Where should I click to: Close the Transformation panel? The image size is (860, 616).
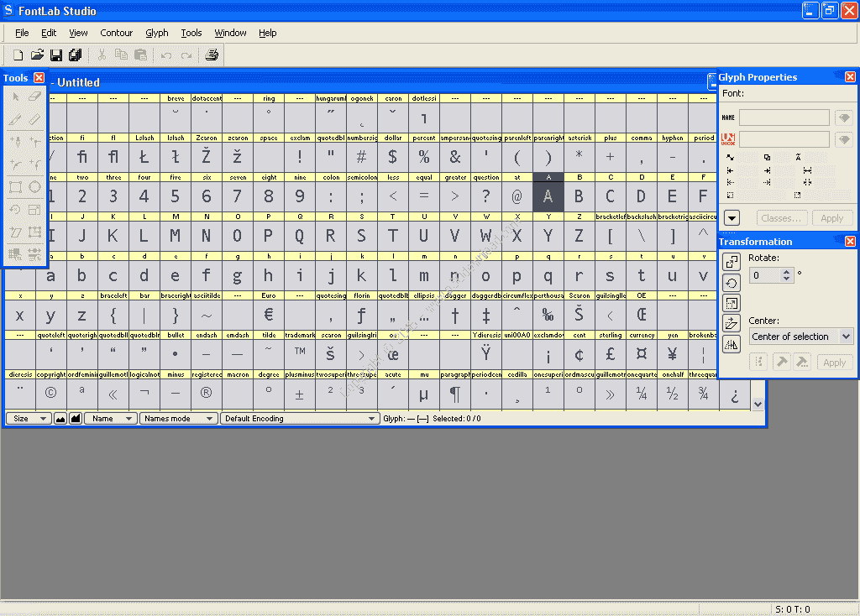point(850,241)
